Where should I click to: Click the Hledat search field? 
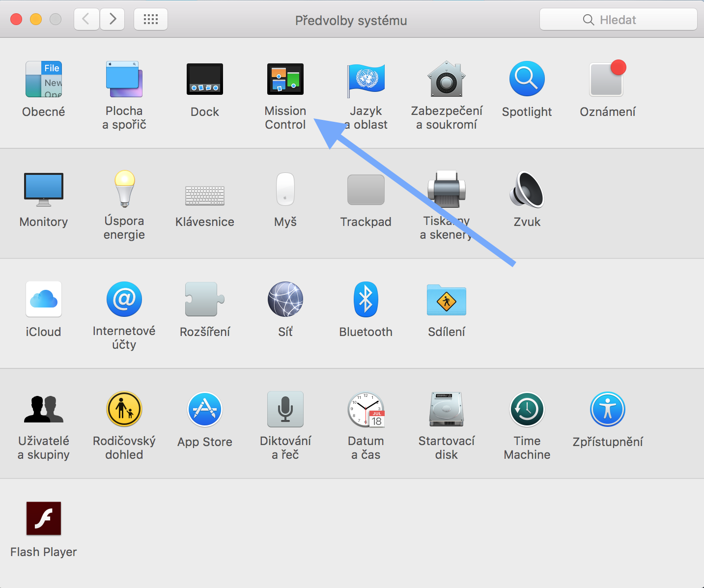(618, 20)
